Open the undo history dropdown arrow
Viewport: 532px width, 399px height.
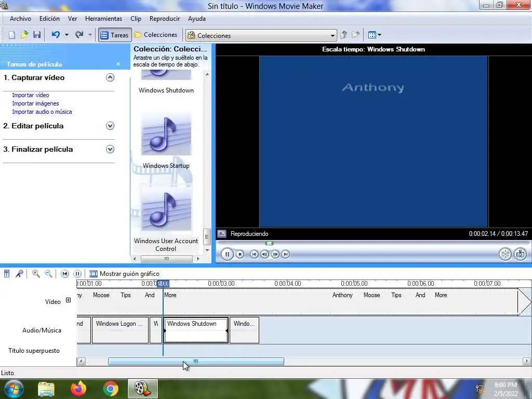66,35
